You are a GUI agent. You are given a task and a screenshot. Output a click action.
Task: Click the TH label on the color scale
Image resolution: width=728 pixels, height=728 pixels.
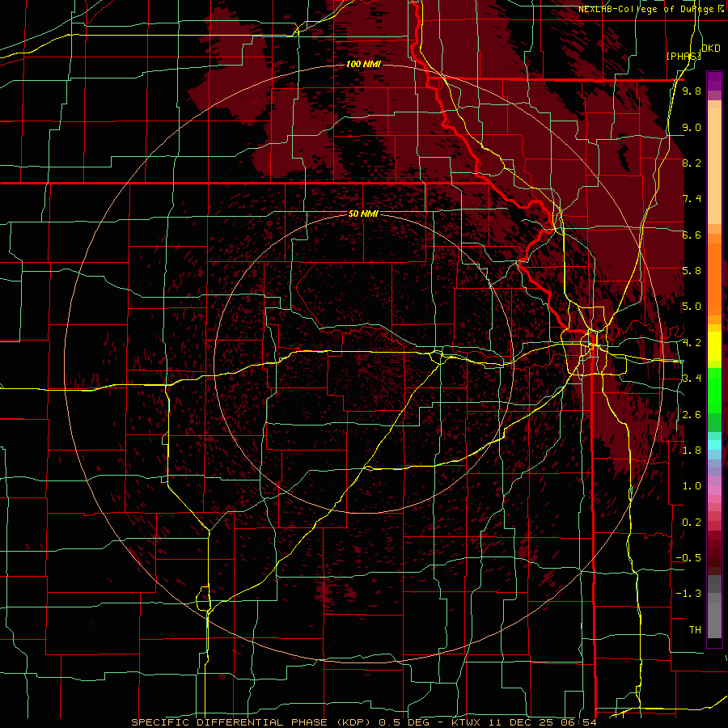[695, 630]
